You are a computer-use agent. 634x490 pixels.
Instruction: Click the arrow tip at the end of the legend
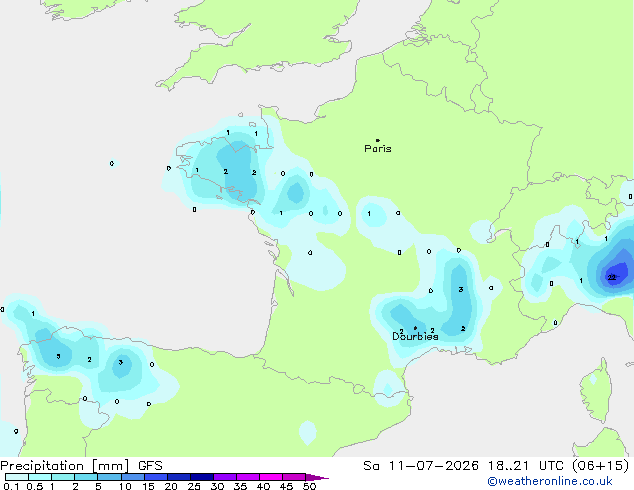point(317,477)
